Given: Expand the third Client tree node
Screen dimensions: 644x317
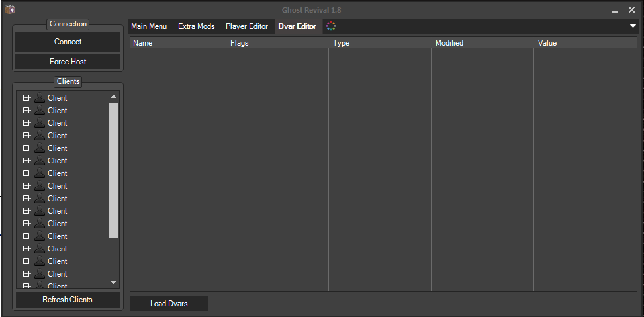Looking at the screenshot, I should click(x=26, y=123).
